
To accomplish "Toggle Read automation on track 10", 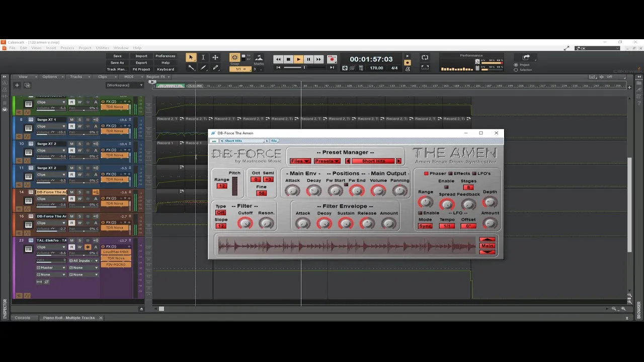I will (71, 150).
